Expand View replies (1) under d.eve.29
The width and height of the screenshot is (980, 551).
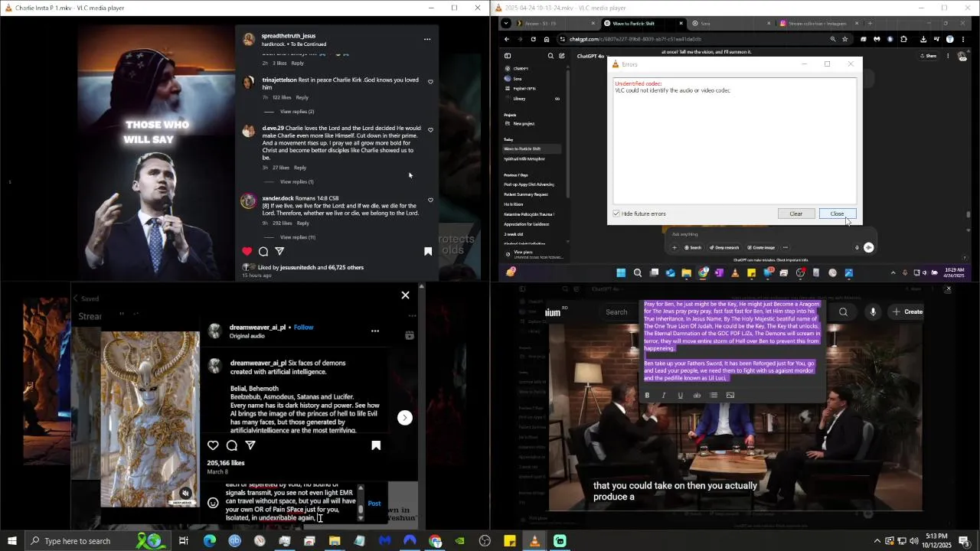297,182
